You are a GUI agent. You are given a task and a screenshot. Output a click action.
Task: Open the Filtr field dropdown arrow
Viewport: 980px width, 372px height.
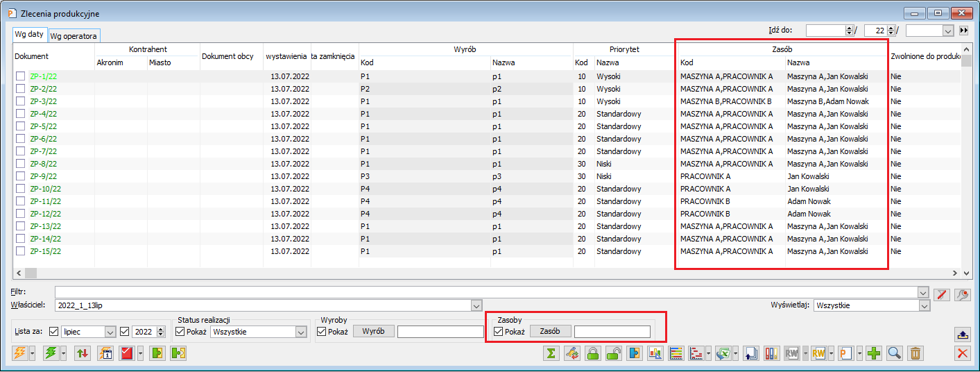[922, 292]
